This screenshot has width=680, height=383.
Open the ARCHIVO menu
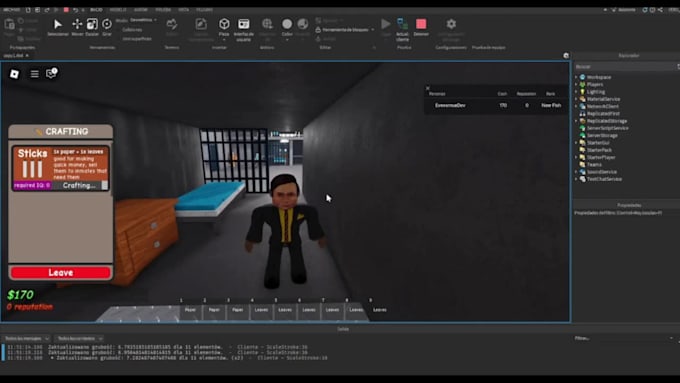[x=12, y=10]
